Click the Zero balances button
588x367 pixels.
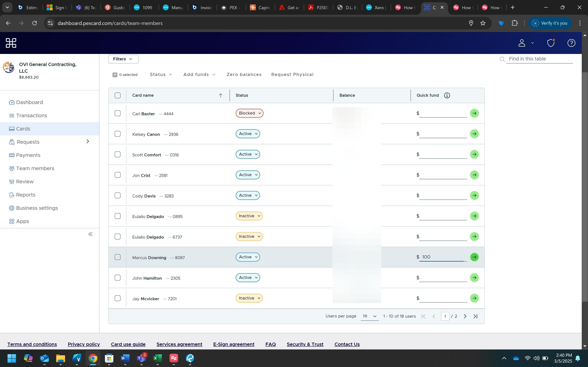coord(244,75)
